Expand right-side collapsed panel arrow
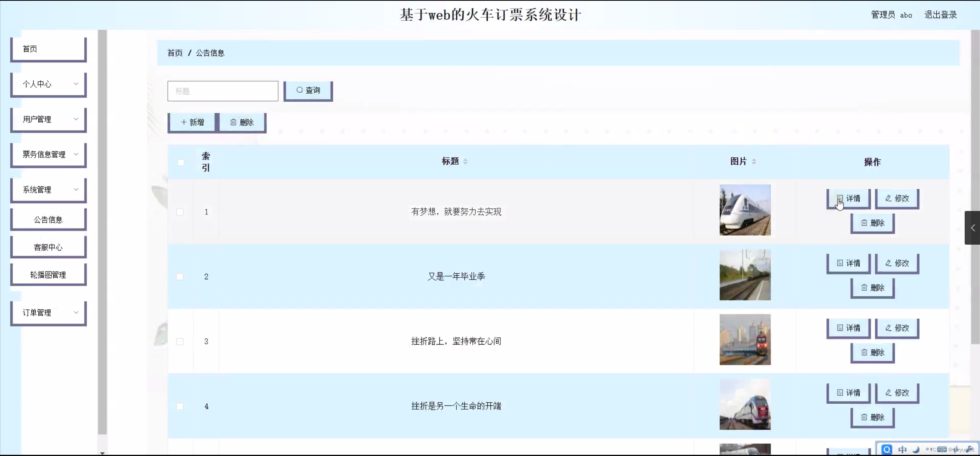This screenshot has width=980, height=456. (x=972, y=228)
